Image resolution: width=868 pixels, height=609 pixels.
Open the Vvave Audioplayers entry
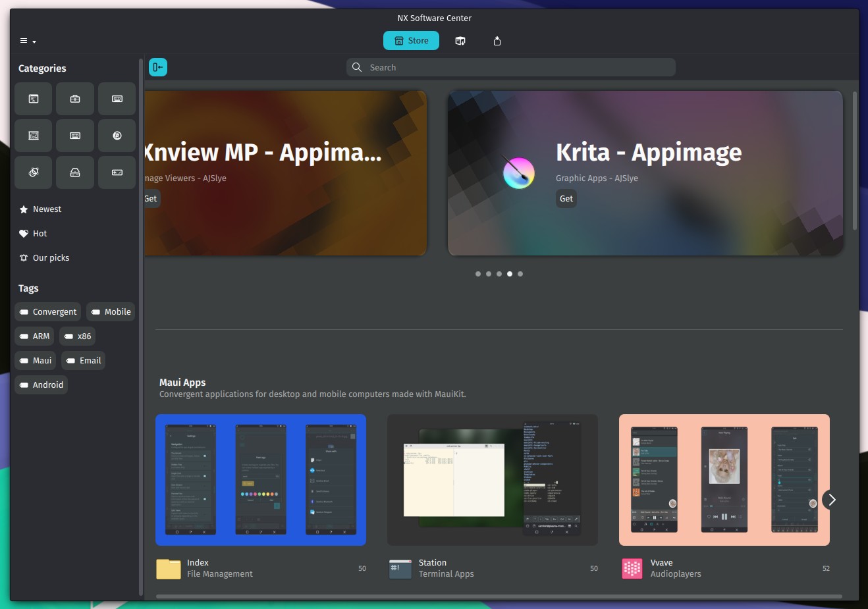725,568
